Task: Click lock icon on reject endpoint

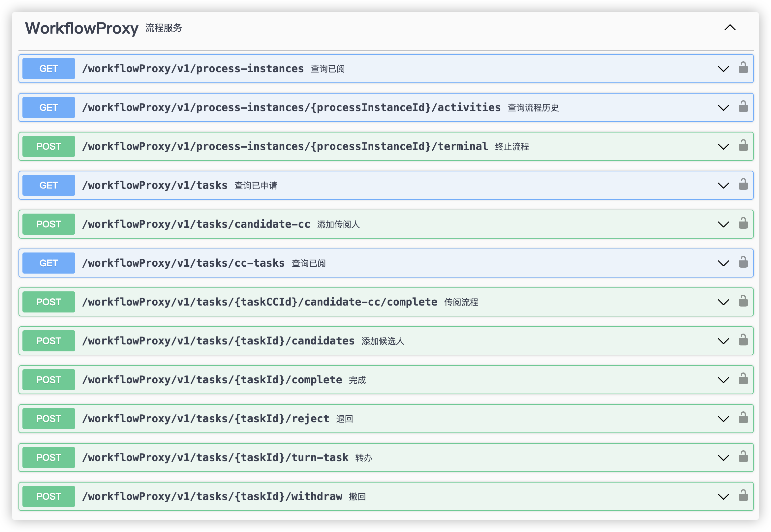Action: (743, 418)
